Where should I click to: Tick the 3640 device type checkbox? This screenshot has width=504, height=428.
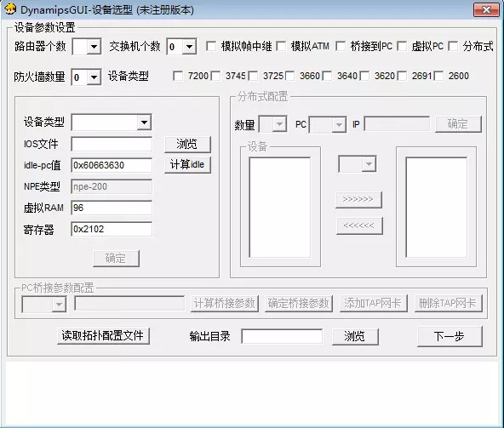[x=327, y=76]
